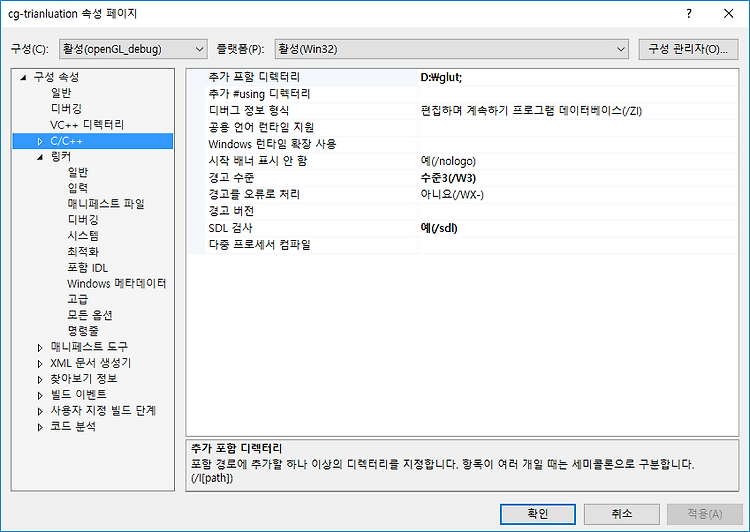Expand the 사용자 지정 빌드 단계 arrow
Image resolution: width=750 pixels, height=532 pixels.
tap(40, 411)
